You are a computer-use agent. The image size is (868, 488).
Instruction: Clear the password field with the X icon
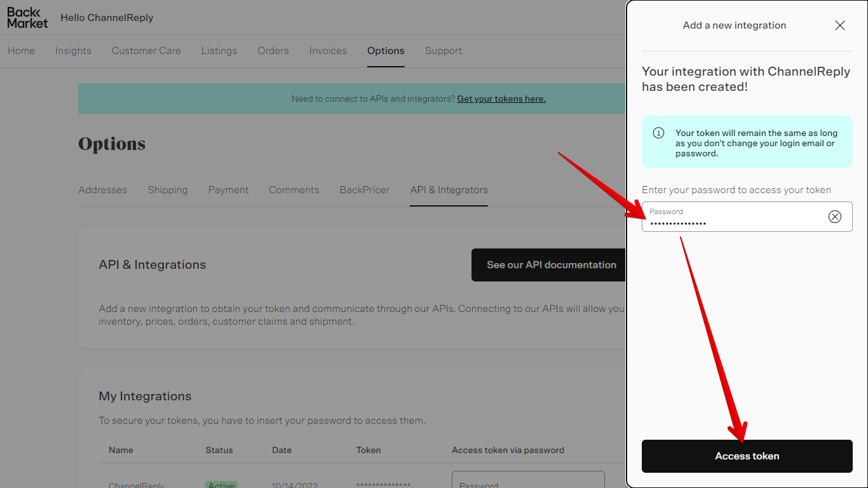pyautogui.click(x=835, y=217)
